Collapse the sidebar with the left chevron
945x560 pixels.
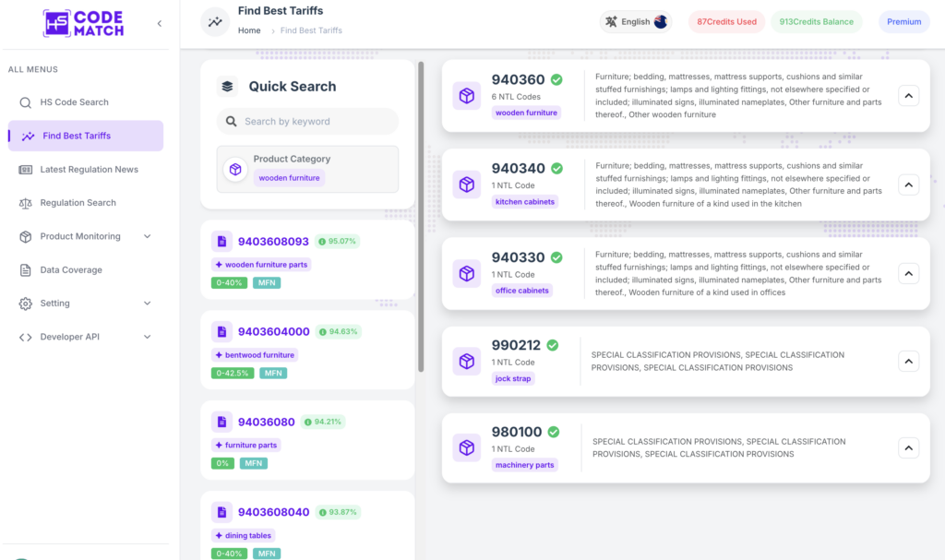click(160, 23)
